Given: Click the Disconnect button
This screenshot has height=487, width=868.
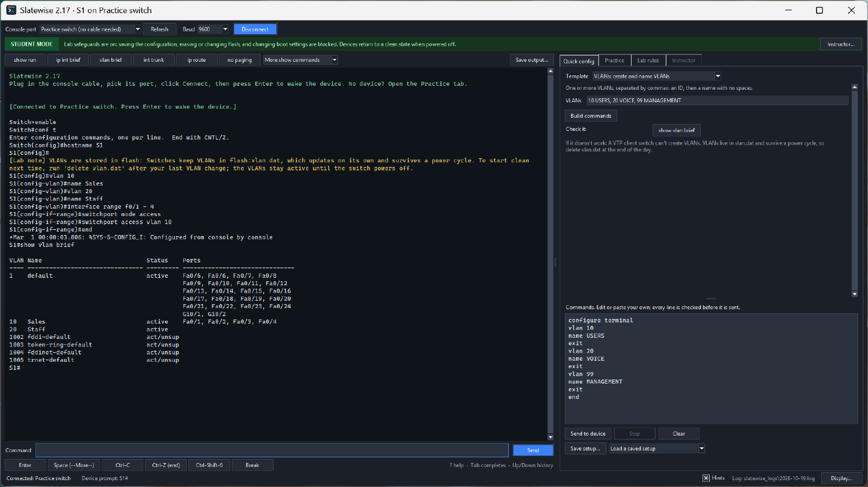Looking at the screenshot, I should pyautogui.click(x=255, y=29).
